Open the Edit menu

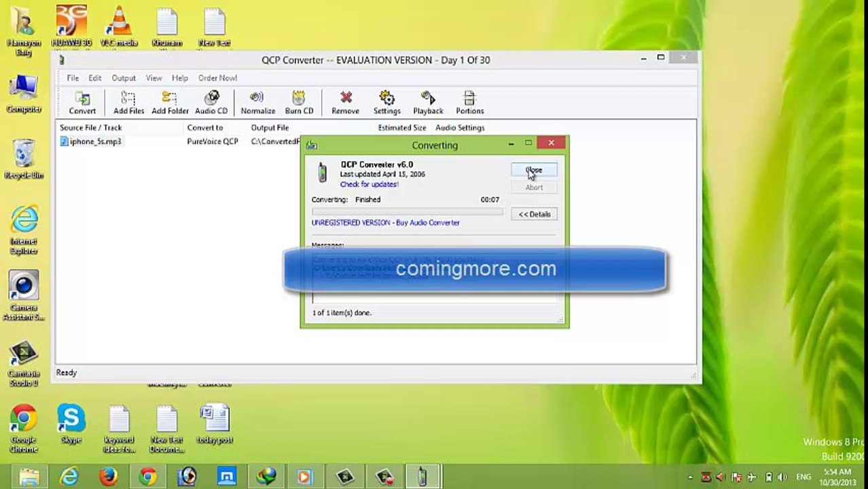coord(95,78)
